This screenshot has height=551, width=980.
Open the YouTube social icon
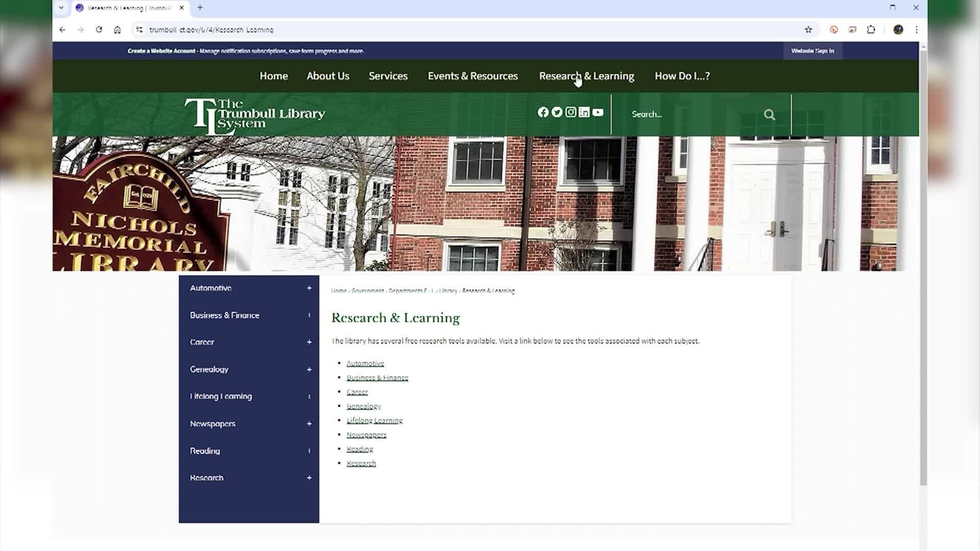[x=598, y=112]
